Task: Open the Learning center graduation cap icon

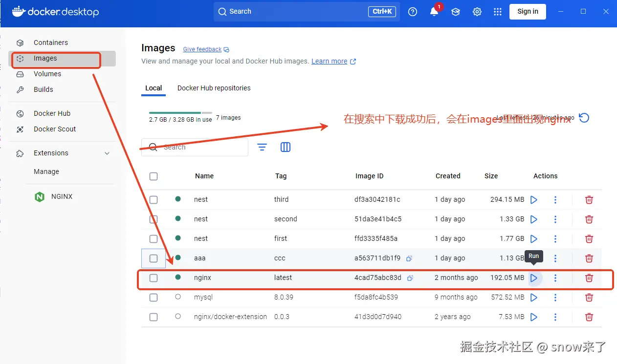Action: point(456,12)
